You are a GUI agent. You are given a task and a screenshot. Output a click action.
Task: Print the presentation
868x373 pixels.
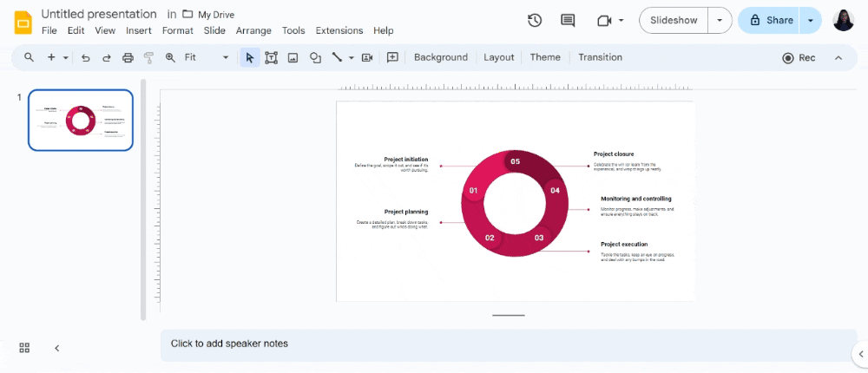[x=128, y=57]
